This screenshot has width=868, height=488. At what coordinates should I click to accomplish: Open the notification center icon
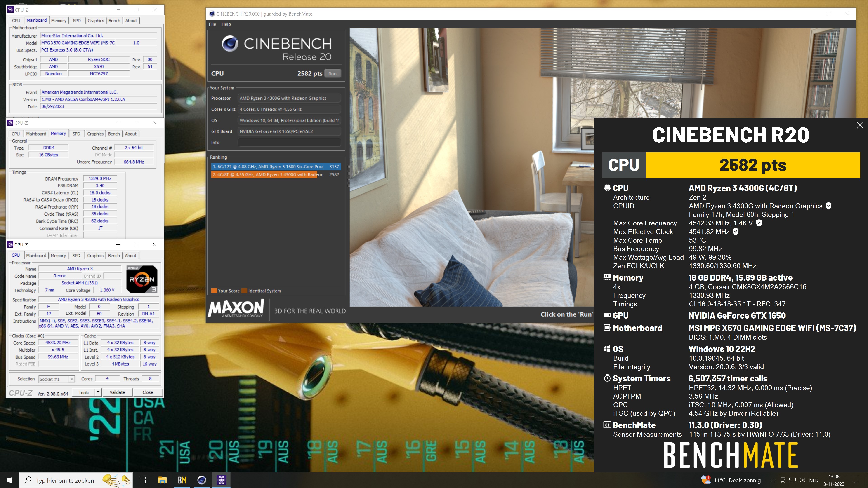[855, 480]
